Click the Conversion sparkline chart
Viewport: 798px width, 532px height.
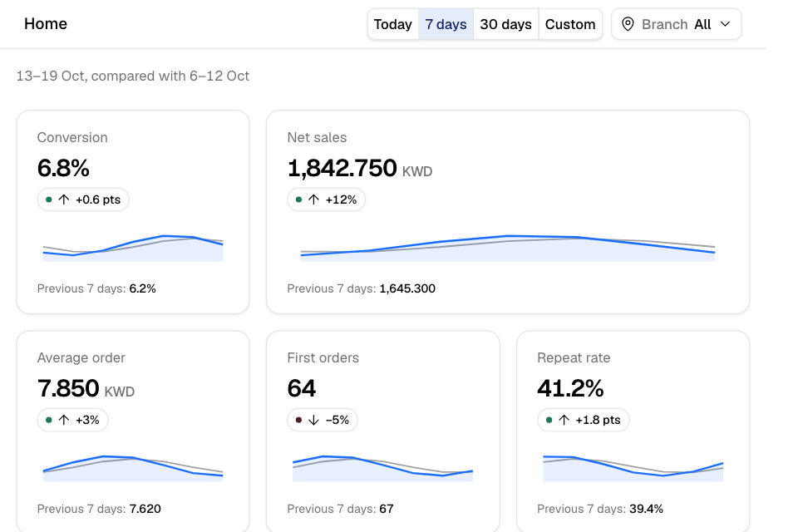coord(133,248)
